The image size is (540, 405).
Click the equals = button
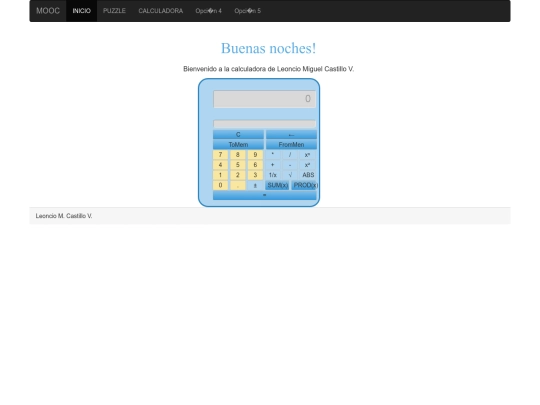tap(264, 195)
